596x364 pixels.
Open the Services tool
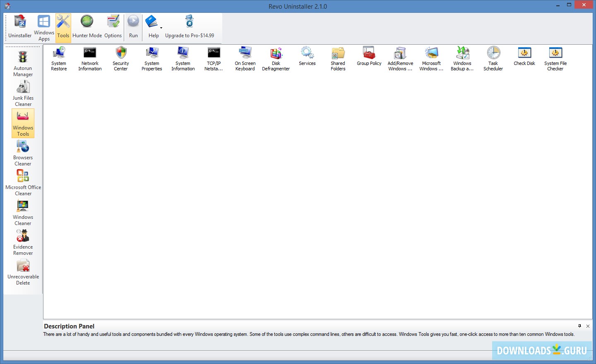click(x=307, y=56)
